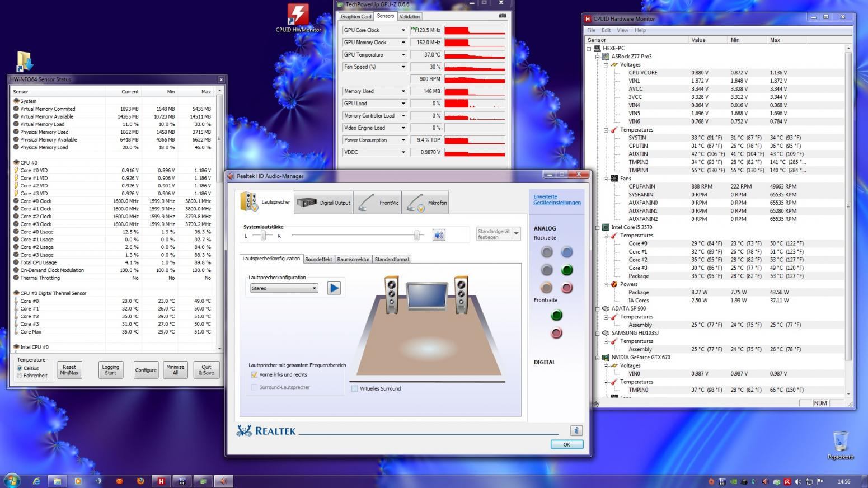868x488 pixels.
Task: Click the speaker mute icon beside Systemlautstärke
Action: 439,235
